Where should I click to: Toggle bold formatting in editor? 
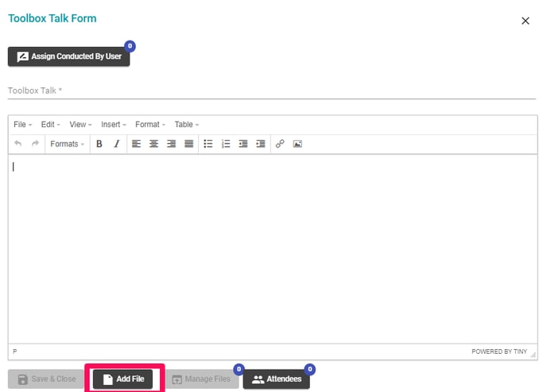coord(99,144)
